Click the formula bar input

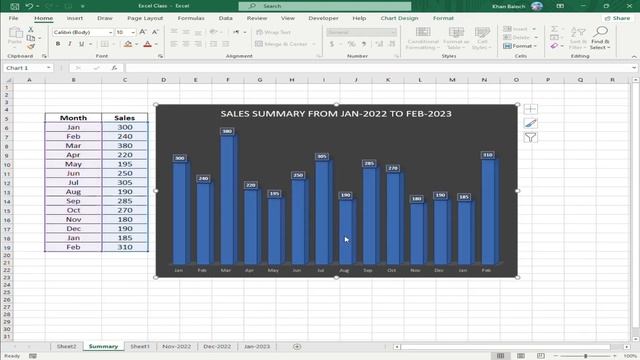click(379, 68)
